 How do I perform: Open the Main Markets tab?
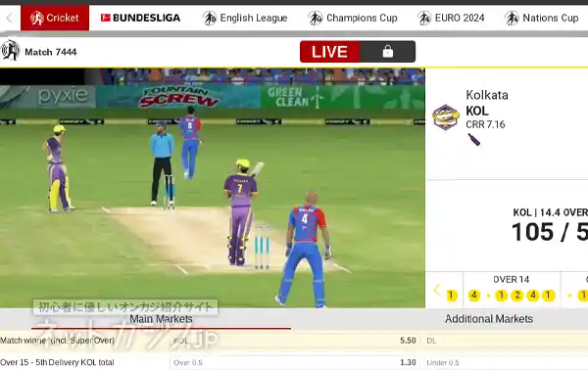[x=162, y=319]
